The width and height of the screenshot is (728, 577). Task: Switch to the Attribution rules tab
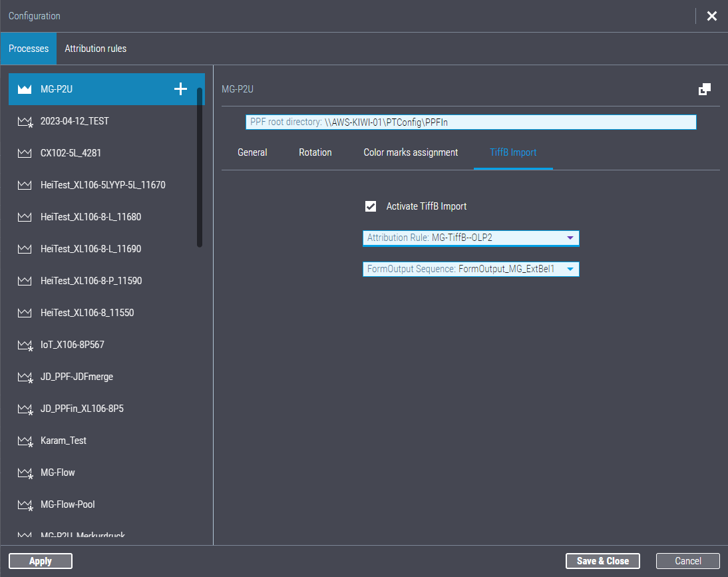tap(95, 48)
